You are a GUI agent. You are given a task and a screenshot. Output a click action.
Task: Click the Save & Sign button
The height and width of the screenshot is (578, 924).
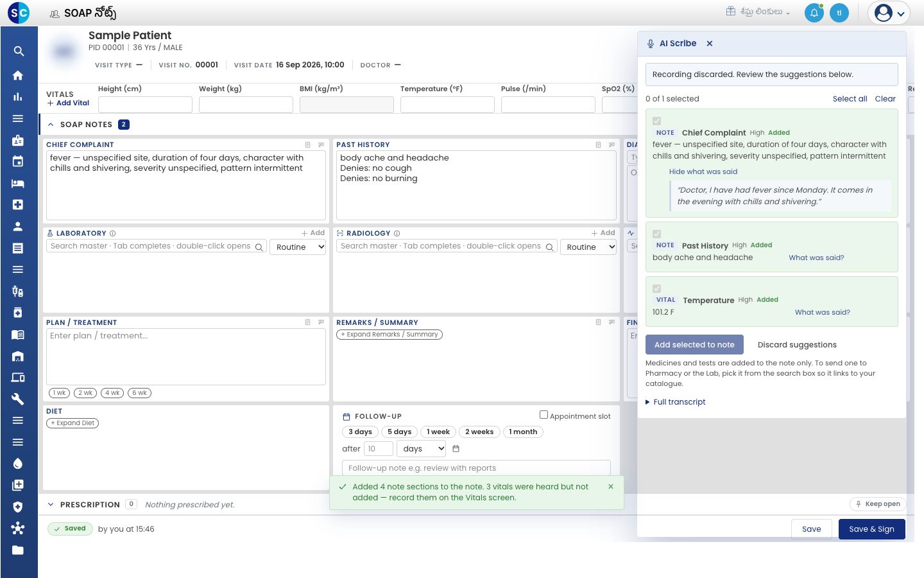(871, 529)
